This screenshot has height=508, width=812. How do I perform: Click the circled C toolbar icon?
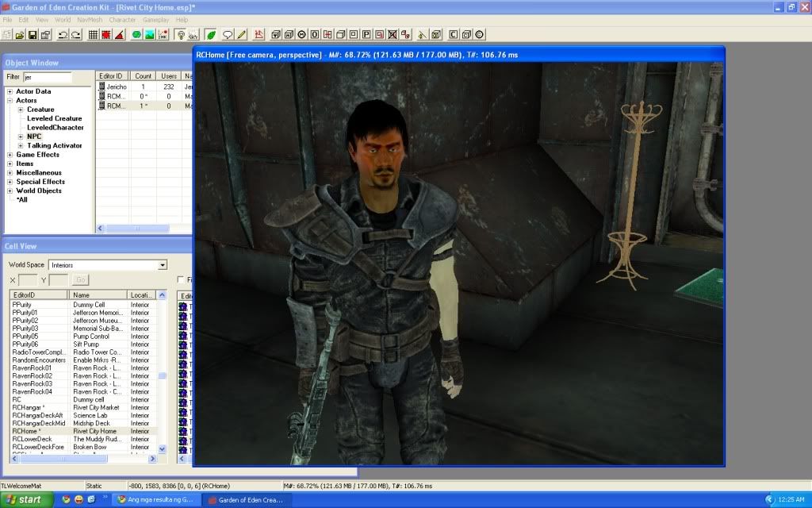click(x=480, y=35)
